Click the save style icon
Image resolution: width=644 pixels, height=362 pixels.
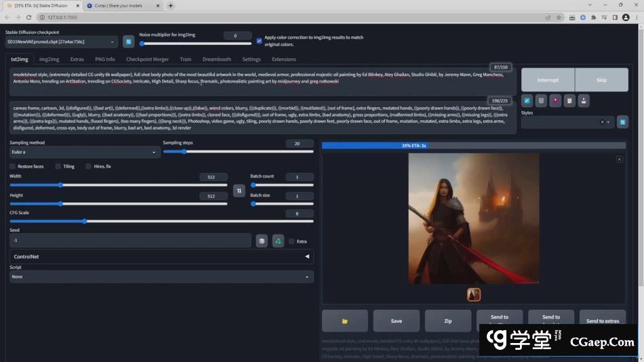click(x=584, y=100)
